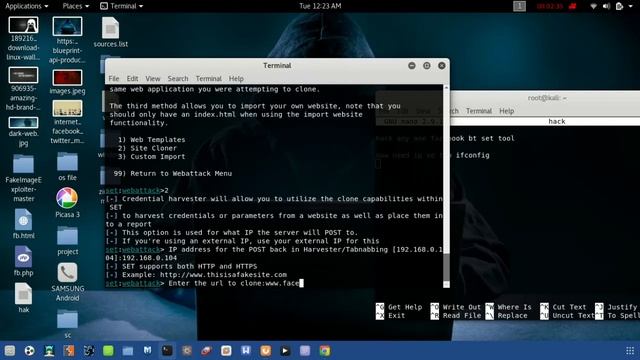Click the root@kali window title bar

(547, 98)
